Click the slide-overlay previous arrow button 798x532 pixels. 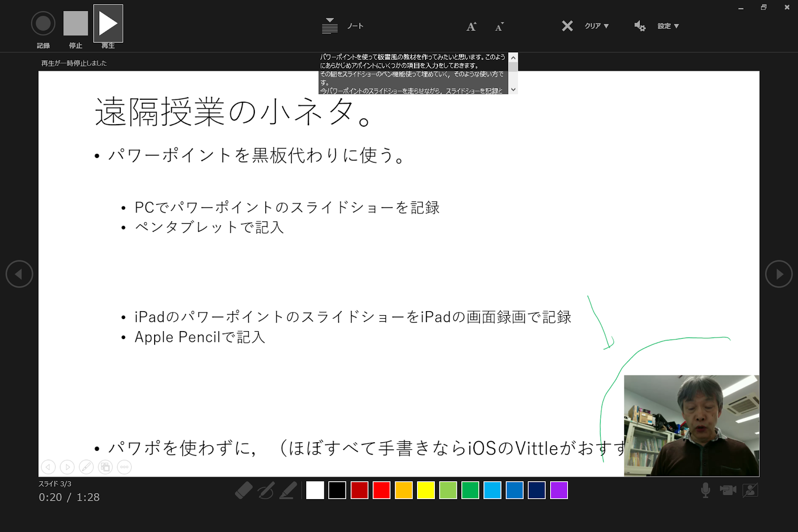click(x=48, y=467)
